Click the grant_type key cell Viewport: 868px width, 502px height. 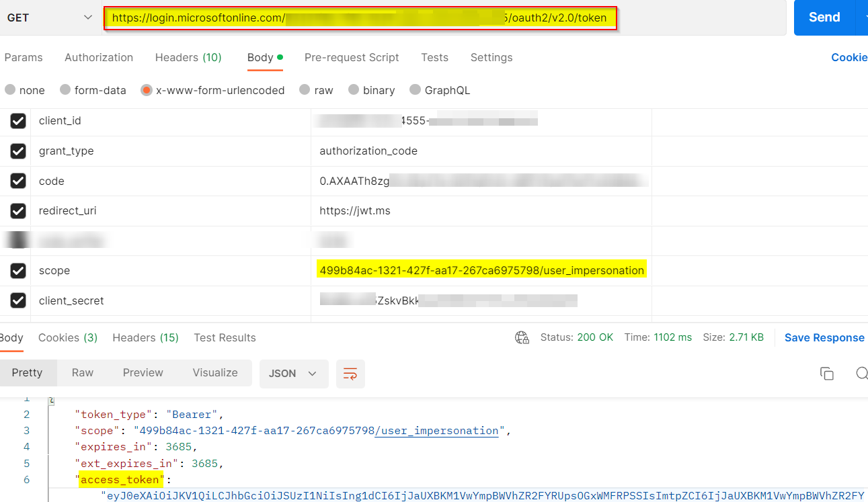coord(171,151)
